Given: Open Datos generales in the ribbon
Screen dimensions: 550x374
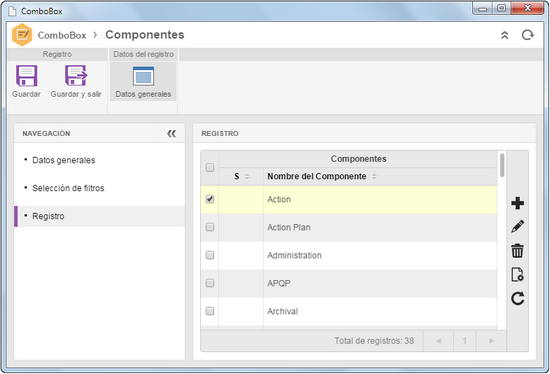Looking at the screenshot, I should point(143,81).
